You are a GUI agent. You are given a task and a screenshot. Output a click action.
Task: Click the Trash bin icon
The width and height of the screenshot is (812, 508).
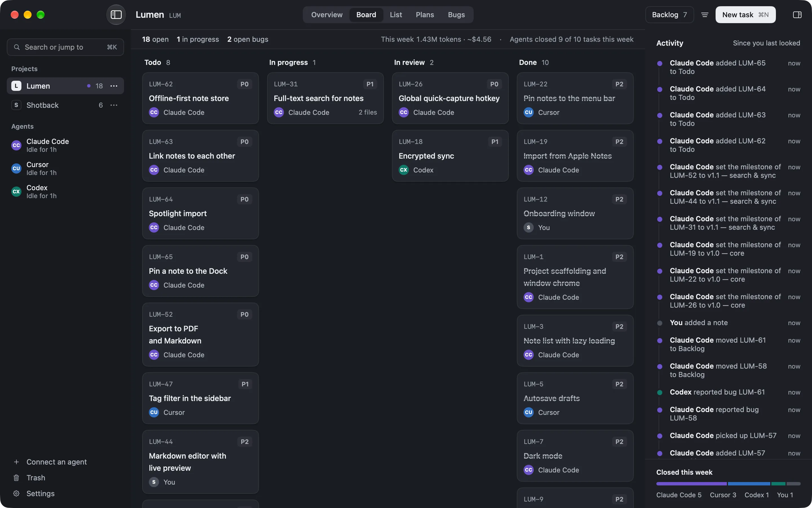[x=16, y=478]
